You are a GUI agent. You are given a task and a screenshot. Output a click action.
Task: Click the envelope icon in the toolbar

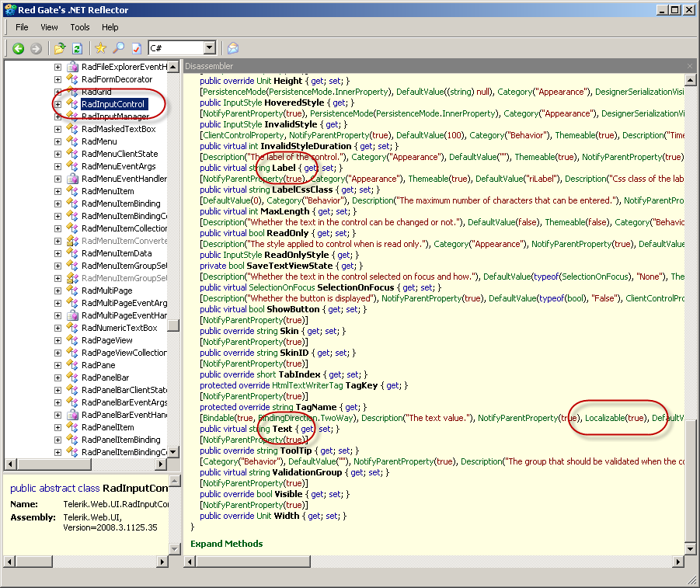(x=233, y=48)
